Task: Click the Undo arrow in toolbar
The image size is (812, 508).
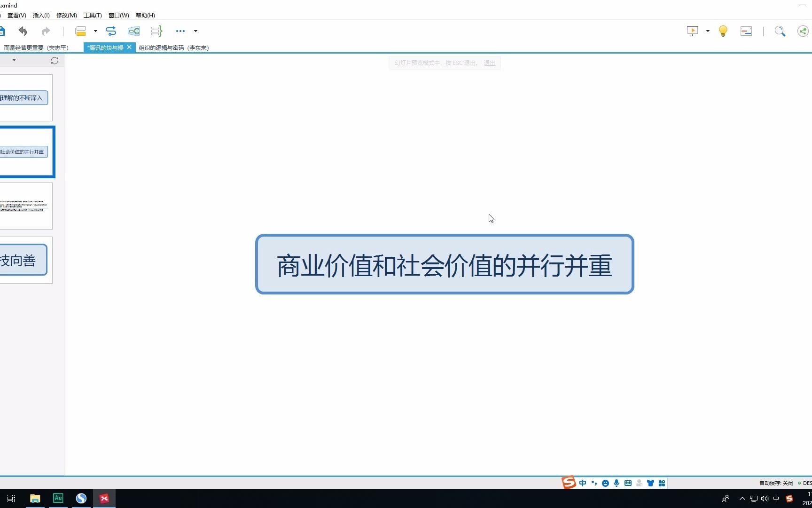Action: point(23,31)
